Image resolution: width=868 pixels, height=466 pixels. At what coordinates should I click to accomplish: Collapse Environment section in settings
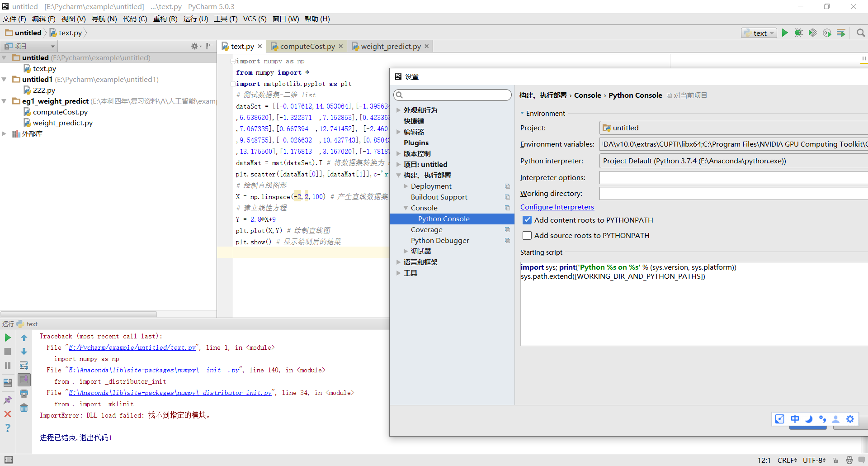coord(522,113)
